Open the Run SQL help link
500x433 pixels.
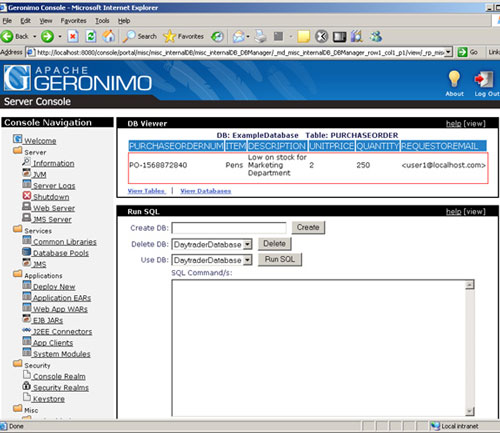pyautogui.click(x=453, y=212)
